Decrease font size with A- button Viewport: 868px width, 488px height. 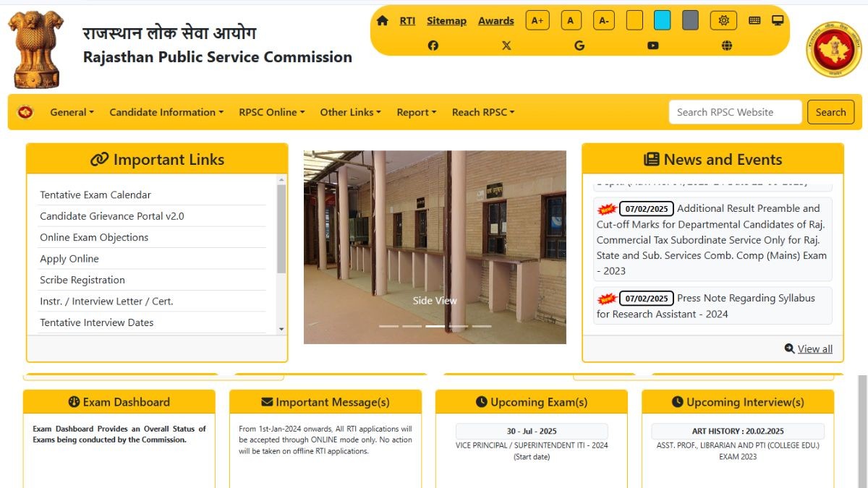click(603, 20)
